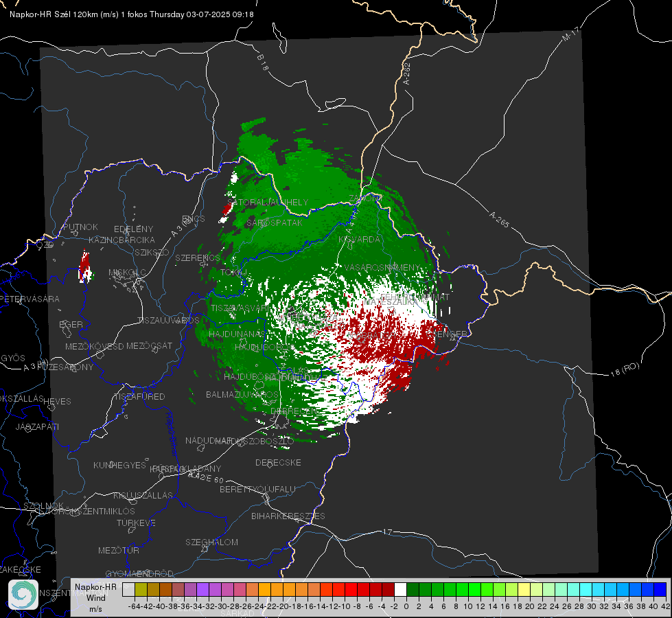Image resolution: width=672 pixels, height=618 pixels.
Task: Click the MEZOCSAT town label
Action: tap(149, 345)
